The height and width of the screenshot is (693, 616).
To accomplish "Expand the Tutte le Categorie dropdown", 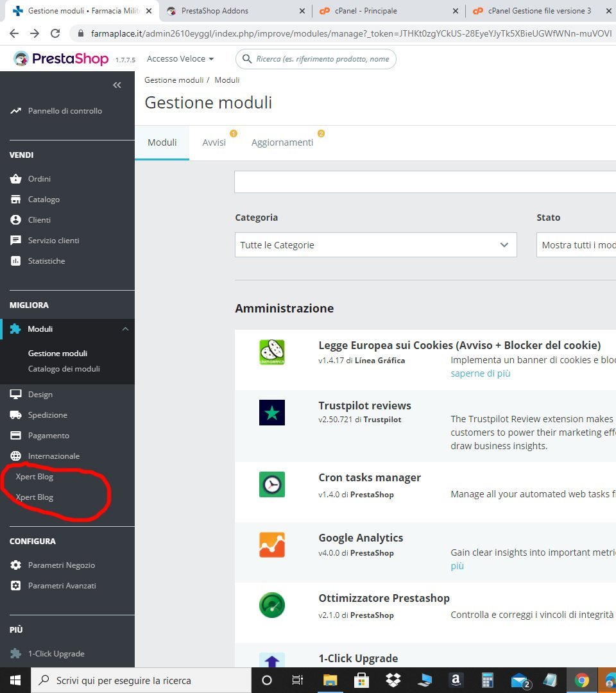I will pyautogui.click(x=375, y=245).
